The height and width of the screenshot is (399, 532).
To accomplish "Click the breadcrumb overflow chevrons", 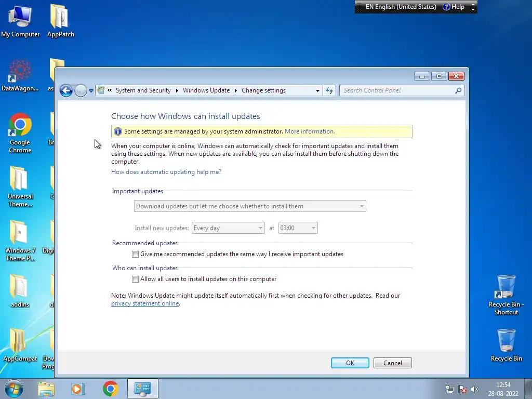I will pyautogui.click(x=110, y=90).
